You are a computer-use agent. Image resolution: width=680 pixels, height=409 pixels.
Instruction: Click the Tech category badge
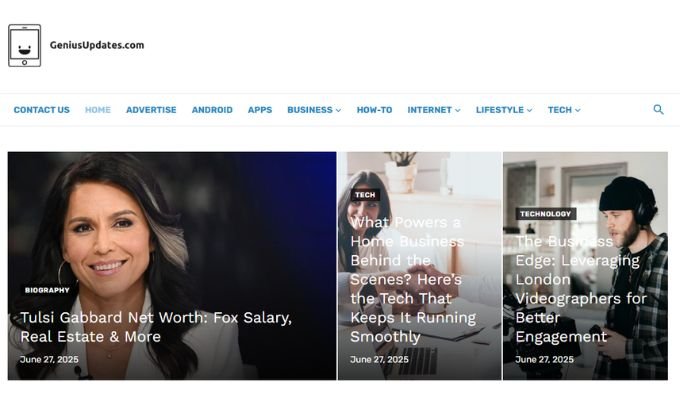click(x=365, y=195)
